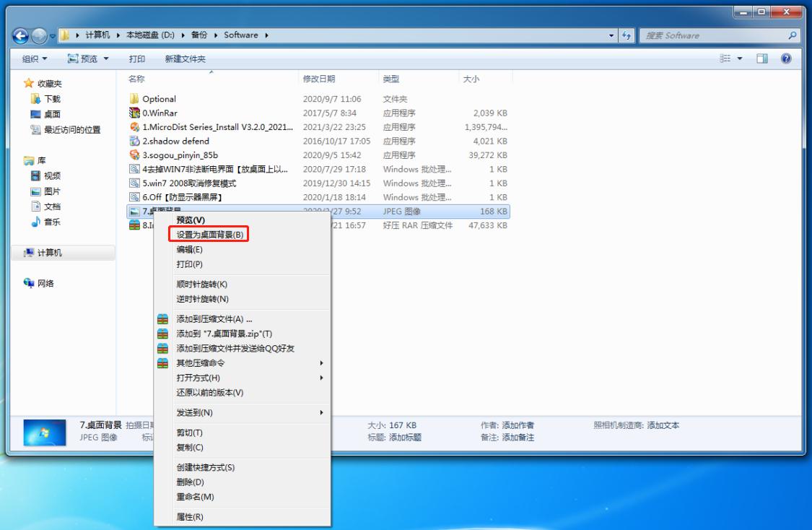Select the 3.sogou_pinyin_85b installer icon
The width and height of the screenshot is (812, 530).
pos(134,155)
